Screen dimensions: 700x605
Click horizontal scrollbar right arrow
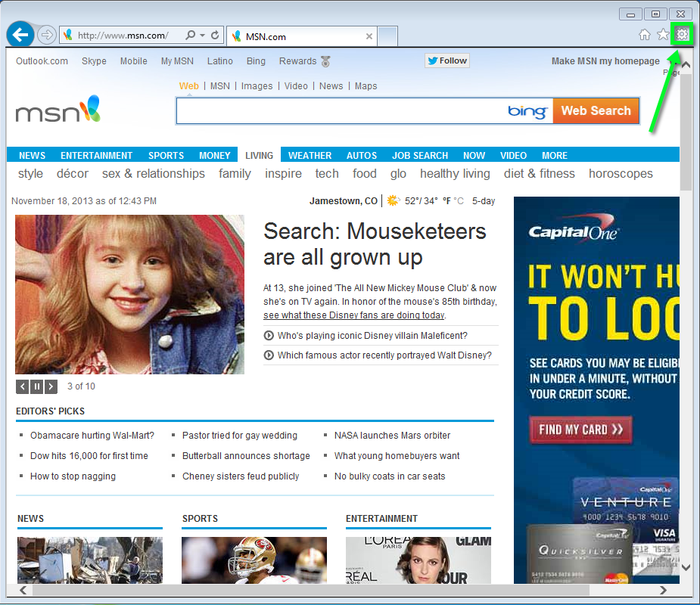pos(663,591)
